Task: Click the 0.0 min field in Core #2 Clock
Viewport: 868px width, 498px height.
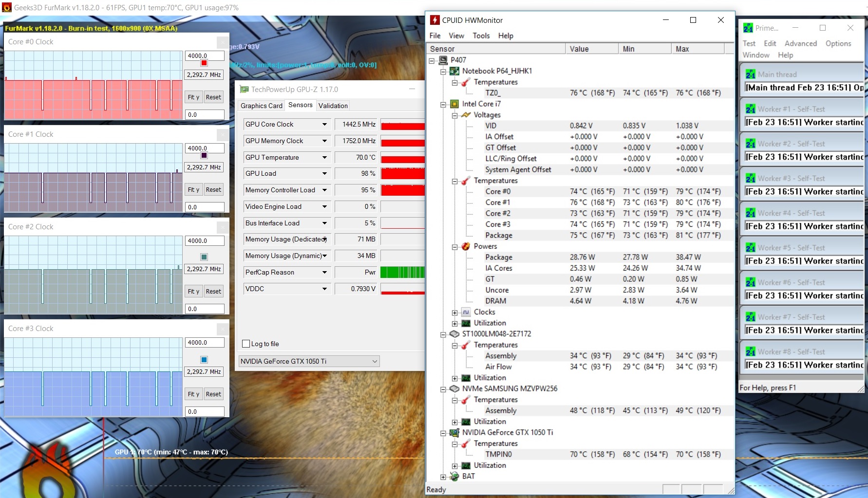Action: [205, 309]
